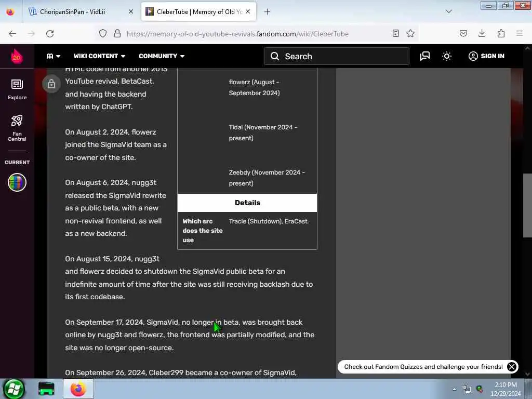Open the extensions puzzle icon

pos(501,33)
